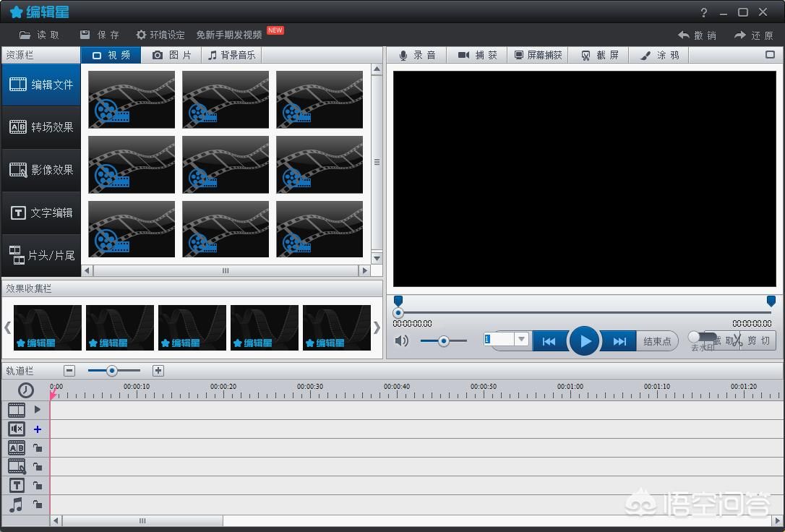Open 文字编辑 text editing panel

(x=41, y=213)
